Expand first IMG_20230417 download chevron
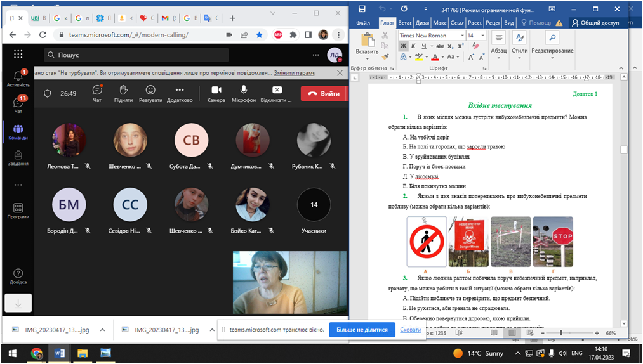 point(103,330)
